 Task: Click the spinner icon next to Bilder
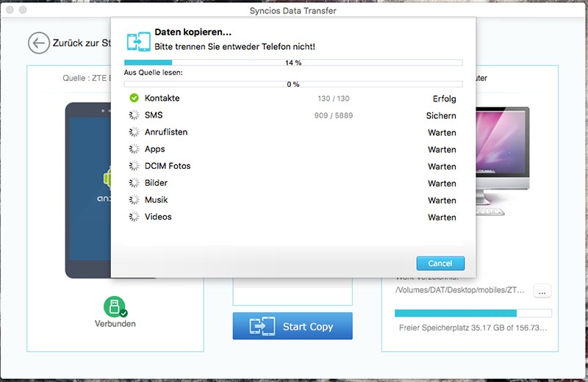[x=134, y=183]
